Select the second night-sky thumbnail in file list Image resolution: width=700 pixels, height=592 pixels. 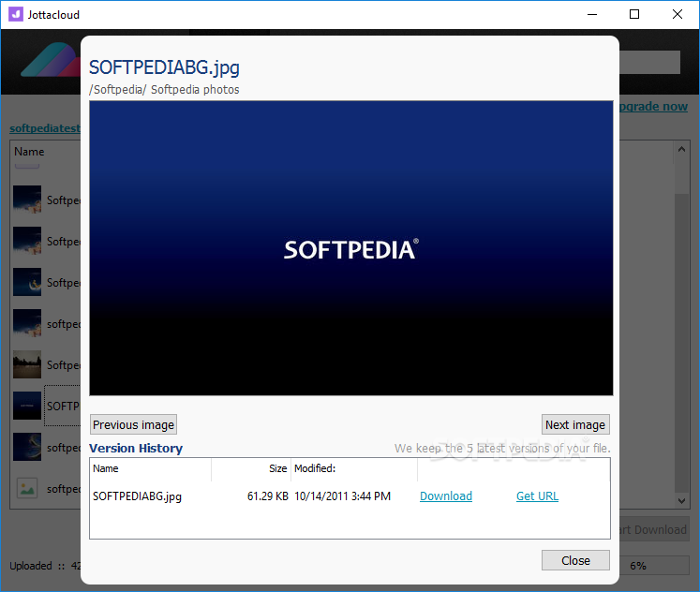[x=27, y=241]
